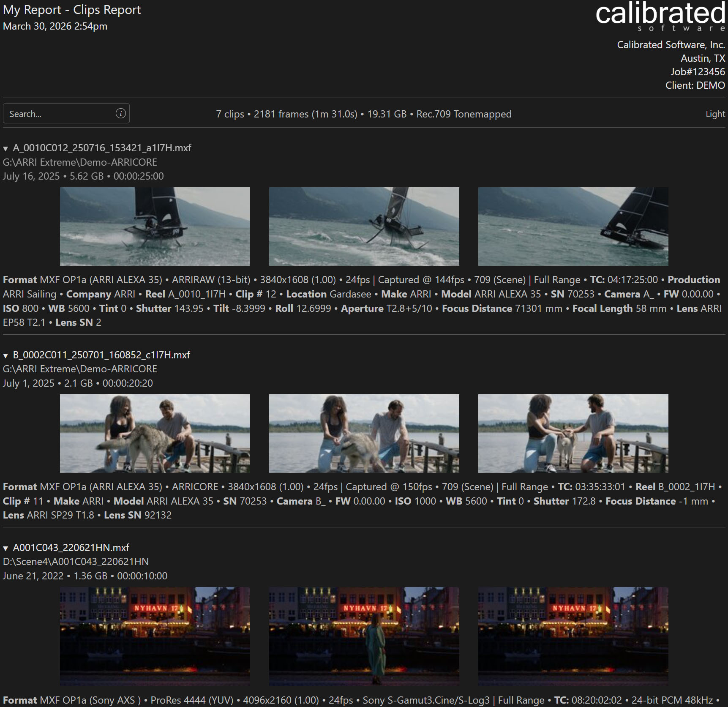Screen dimensions: 728x707
Task: Collapse the B_0002C011_250701_160852_c1I7H.mxf clip section
Action: (5, 356)
